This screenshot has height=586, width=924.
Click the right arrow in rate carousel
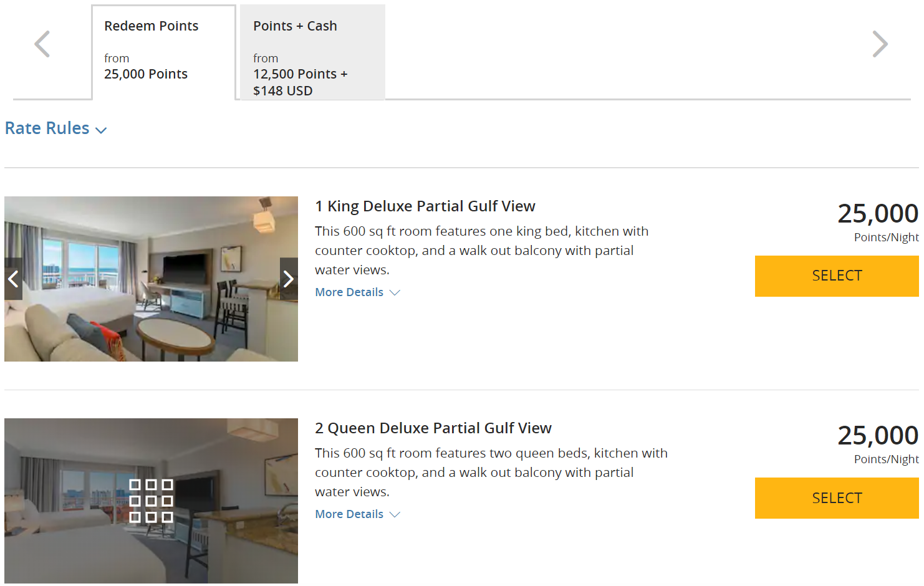pyautogui.click(x=880, y=44)
